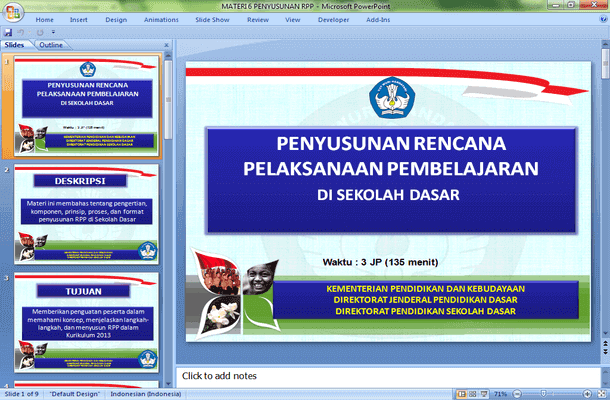The image size is (610, 400).
Task: Click the Slide 1 of 9 status indicator
Action: [22, 394]
